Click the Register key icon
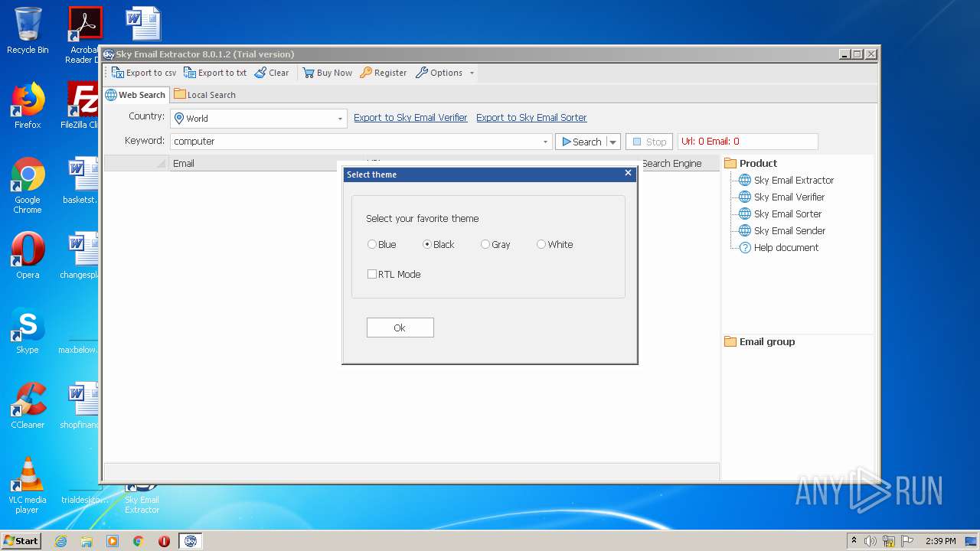 click(366, 73)
